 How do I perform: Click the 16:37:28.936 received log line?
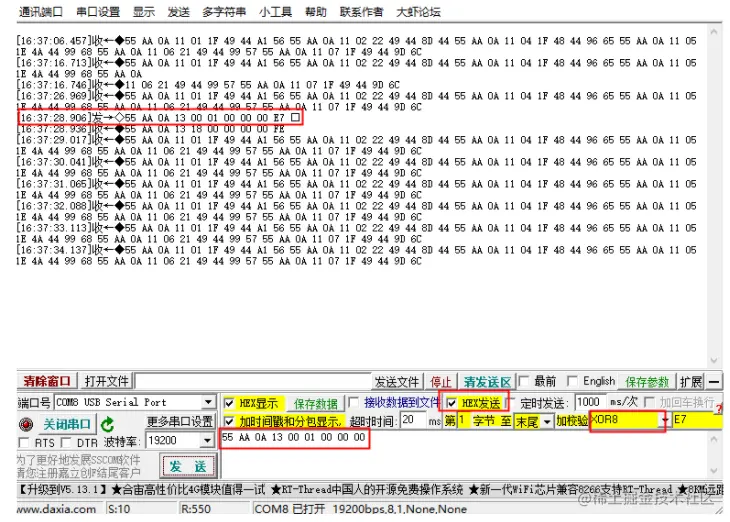click(x=151, y=129)
